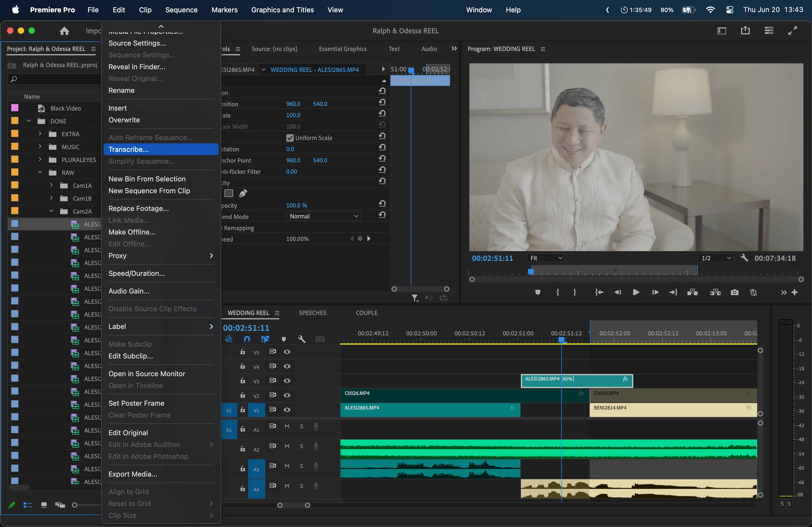Expand the MUSIC bin folder
Image resolution: width=812 pixels, height=527 pixels.
pyautogui.click(x=40, y=147)
